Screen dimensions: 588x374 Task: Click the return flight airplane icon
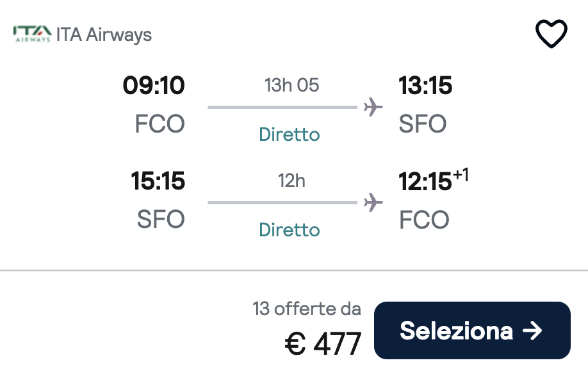coord(373,202)
